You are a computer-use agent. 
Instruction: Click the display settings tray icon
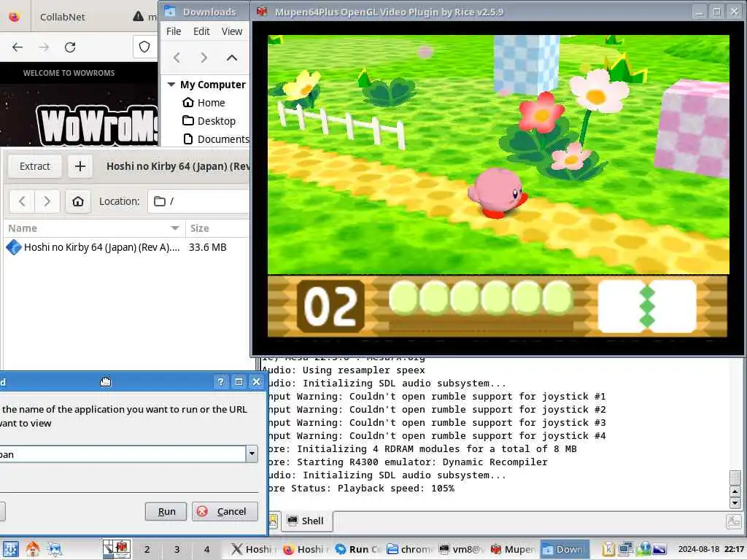click(659, 549)
